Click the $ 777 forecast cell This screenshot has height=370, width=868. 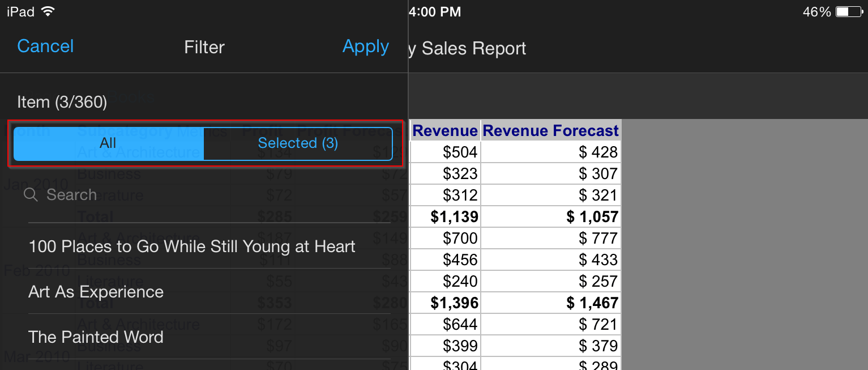(551, 238)
